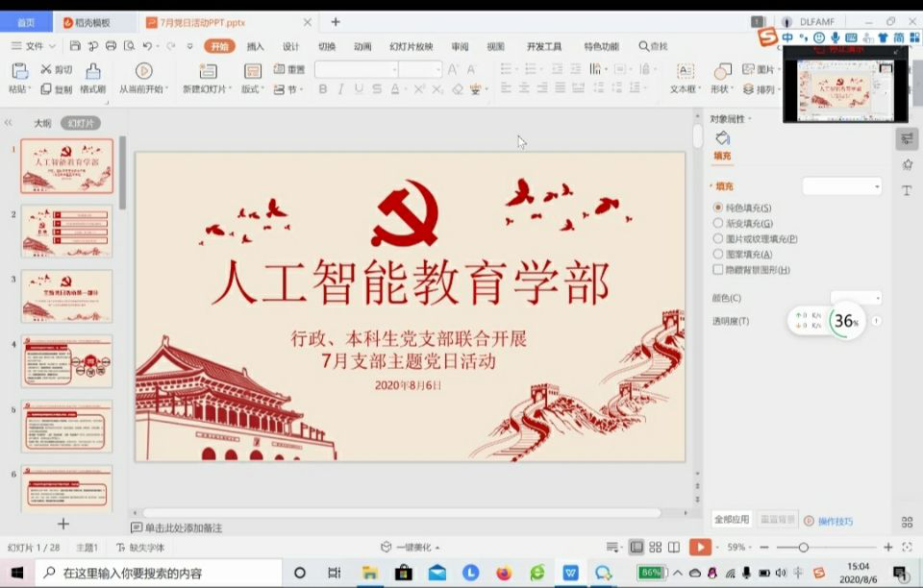The image size is (923, 588).
Task: Open the Animation (动画) ribbon tab
Action: 362,46
